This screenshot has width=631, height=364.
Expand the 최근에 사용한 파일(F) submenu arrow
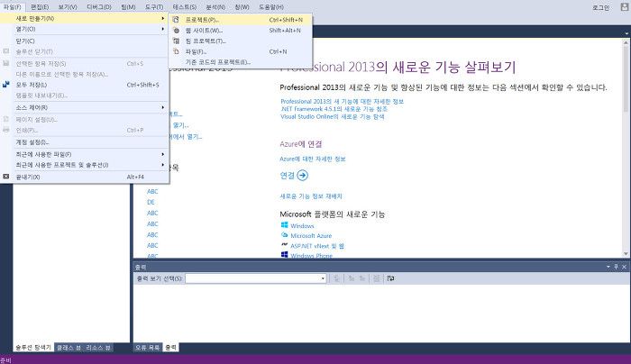[162, 154]
